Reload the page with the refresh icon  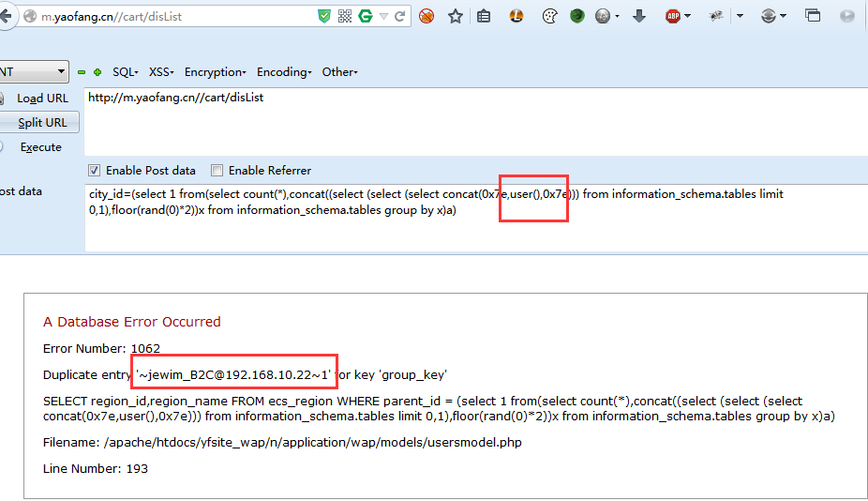(x=399, y=17)
